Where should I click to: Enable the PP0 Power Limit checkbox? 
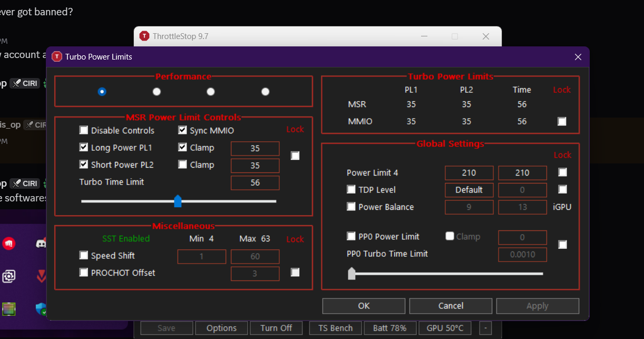coord(351,236)
